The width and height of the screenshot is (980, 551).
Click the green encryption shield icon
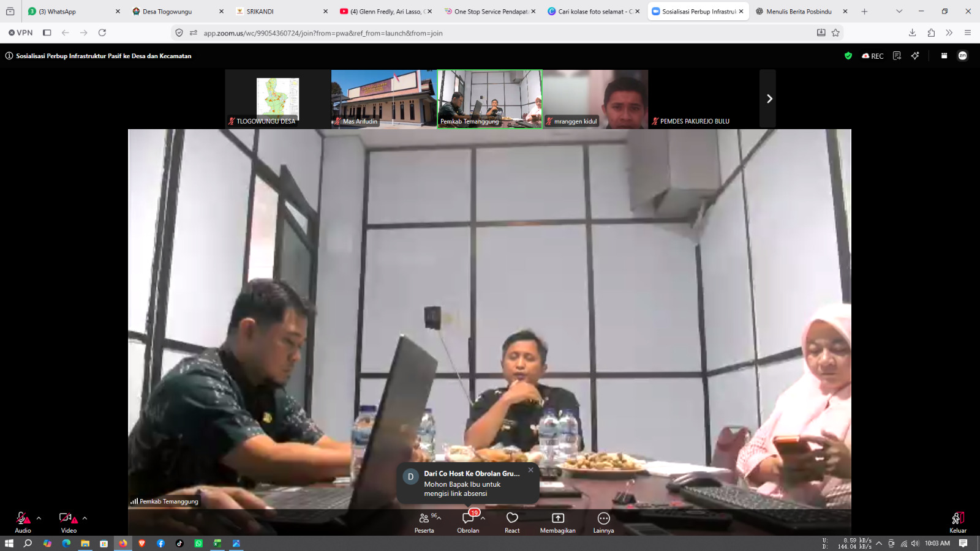848,56
